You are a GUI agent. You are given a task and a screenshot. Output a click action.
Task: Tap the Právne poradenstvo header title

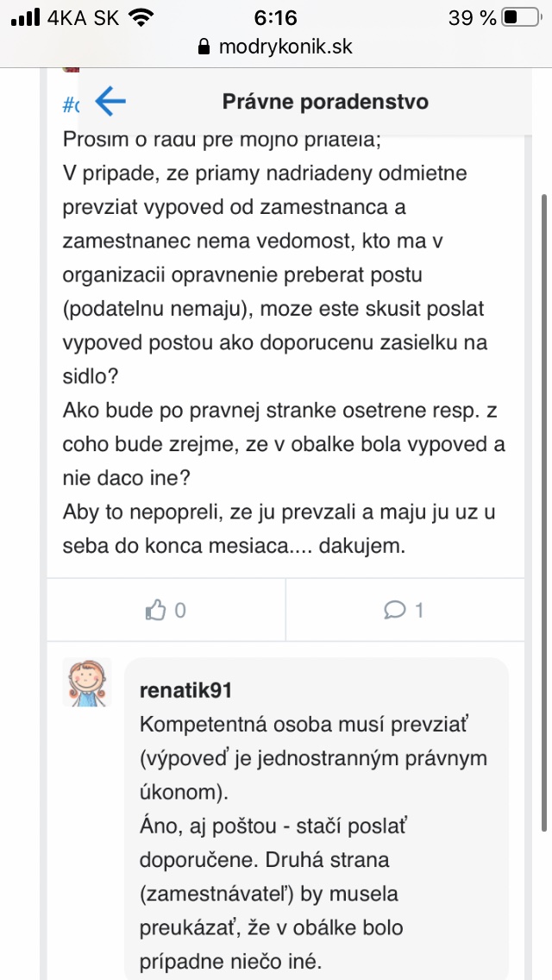point(325,101)
